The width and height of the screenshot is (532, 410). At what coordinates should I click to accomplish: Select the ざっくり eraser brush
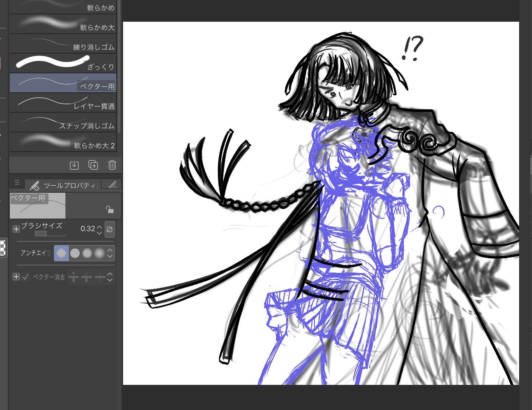tap(63, 63)
